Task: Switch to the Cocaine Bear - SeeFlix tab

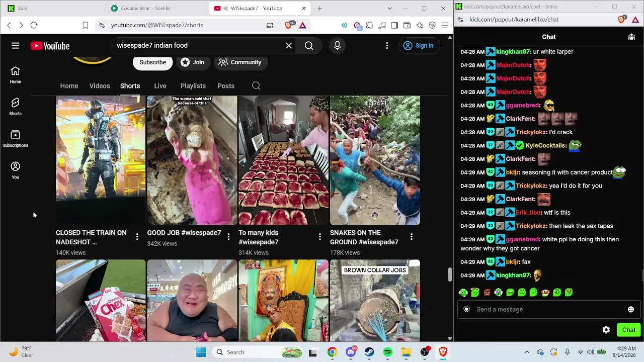Action: click(x=156, y=9)
